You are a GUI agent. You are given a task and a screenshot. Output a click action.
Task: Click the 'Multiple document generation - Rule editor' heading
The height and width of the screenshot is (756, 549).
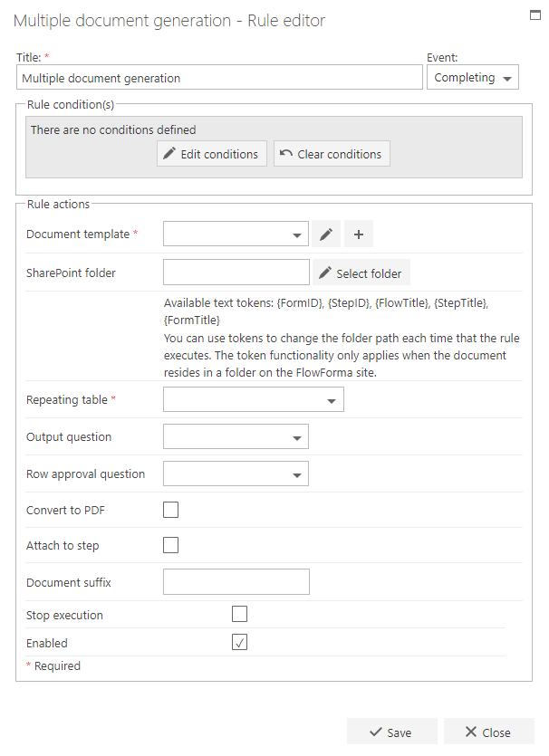click(169, 21)
